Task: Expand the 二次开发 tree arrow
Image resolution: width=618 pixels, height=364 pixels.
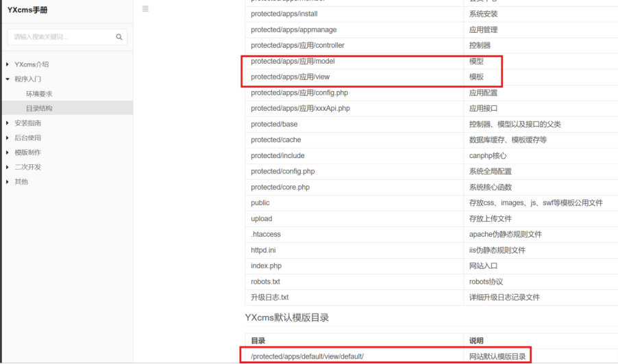Action: (x=8, y=167)
